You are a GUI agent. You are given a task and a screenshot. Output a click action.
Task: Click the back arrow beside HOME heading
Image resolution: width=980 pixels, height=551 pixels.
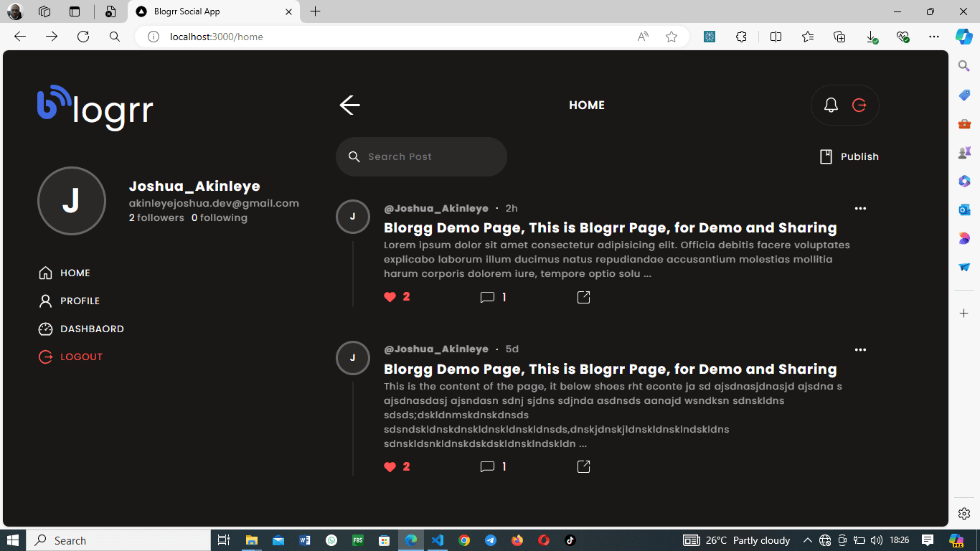coord(349,105)
